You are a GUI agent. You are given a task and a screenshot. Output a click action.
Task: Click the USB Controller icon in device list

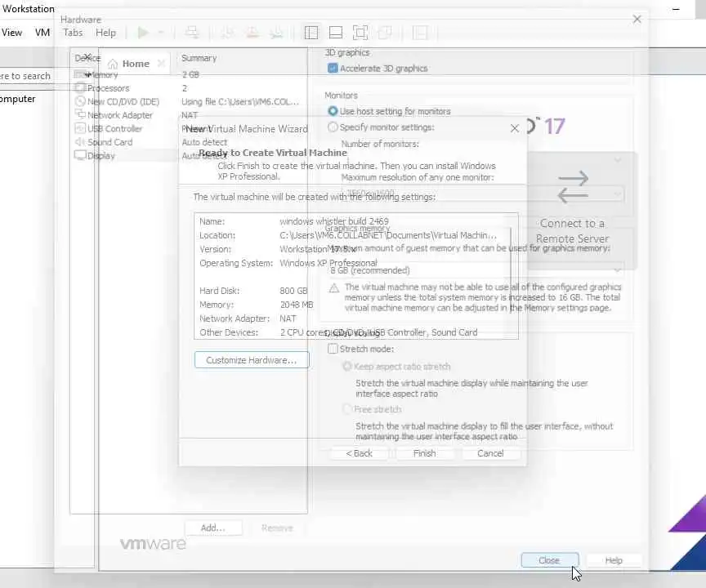pos(80,128)
